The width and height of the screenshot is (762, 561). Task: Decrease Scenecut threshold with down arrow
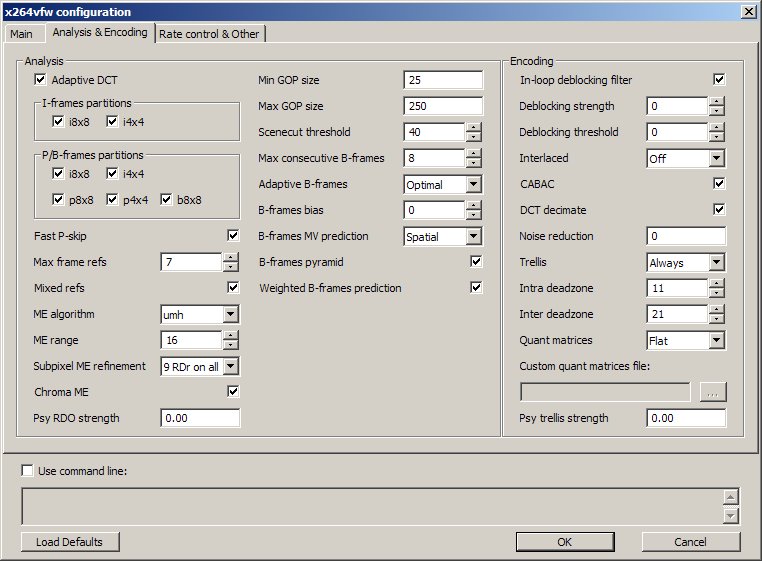pyautogui.click(x=474, y=137)
